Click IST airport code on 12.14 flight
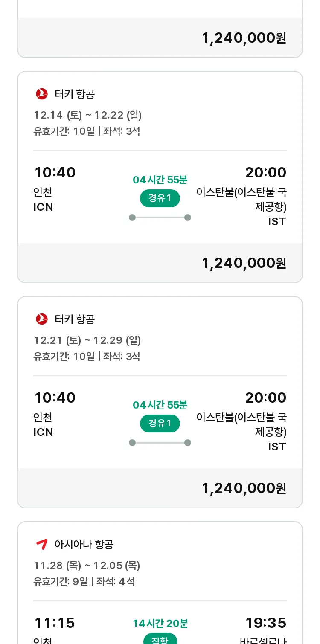Image resolution: width=320 pixels, height=644 pixels. coord(277,222)
